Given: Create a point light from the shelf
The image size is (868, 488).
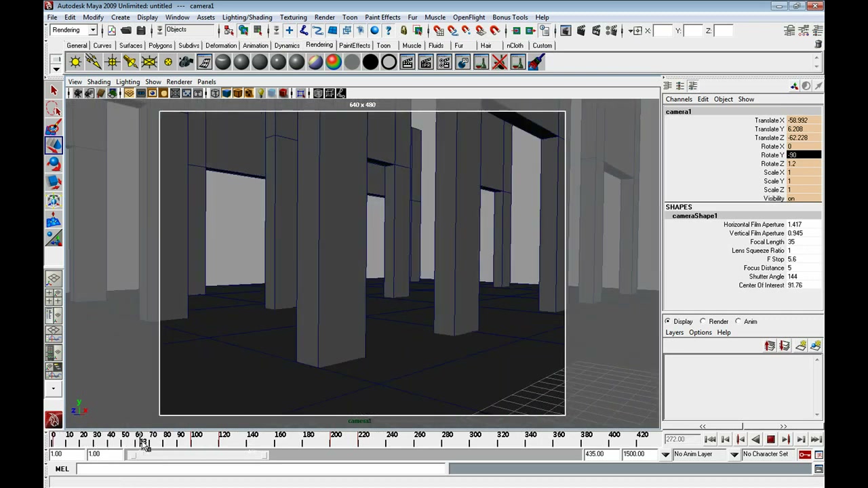Looking at the screenshot, I should pyautogui.click(x=112, y=62).
